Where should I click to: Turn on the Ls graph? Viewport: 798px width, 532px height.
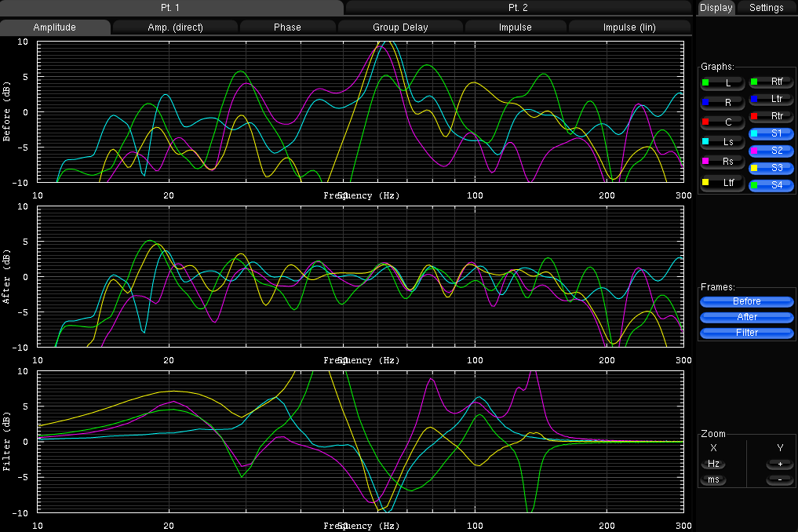722,142
